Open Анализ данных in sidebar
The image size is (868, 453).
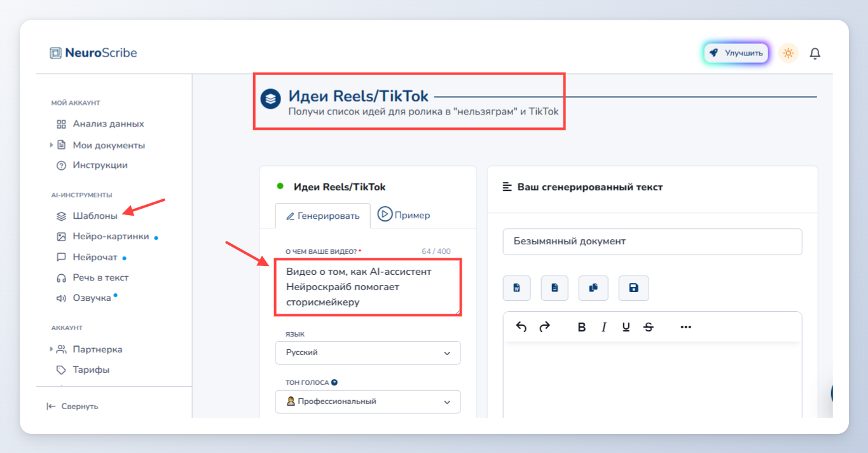(x=108, y=124)
